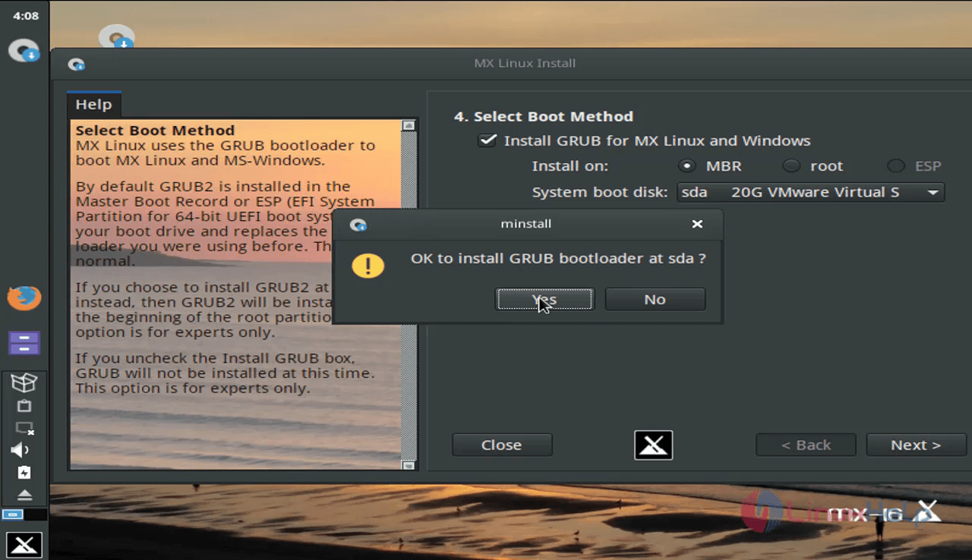The width and height of the screenshot is (972, 560).
Task: Click the 4:08 panel clock
Action: (26, 15)
